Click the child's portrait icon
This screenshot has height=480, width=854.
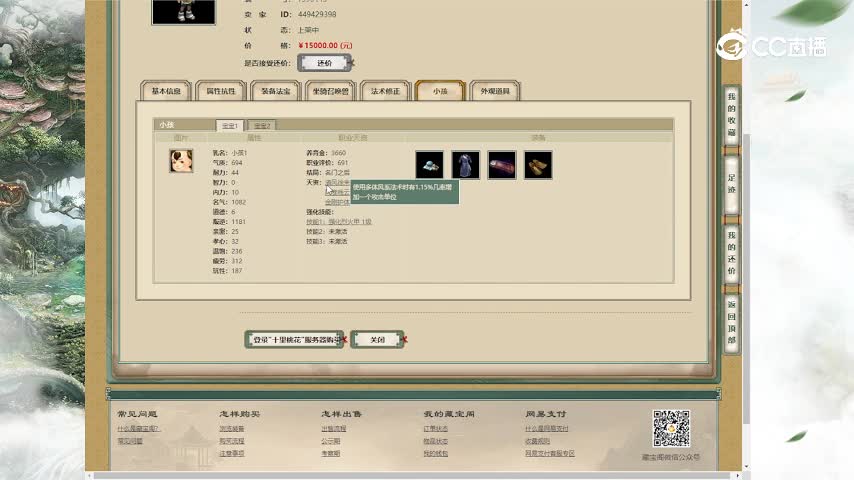pyautogui.click(x=181, y=161)
